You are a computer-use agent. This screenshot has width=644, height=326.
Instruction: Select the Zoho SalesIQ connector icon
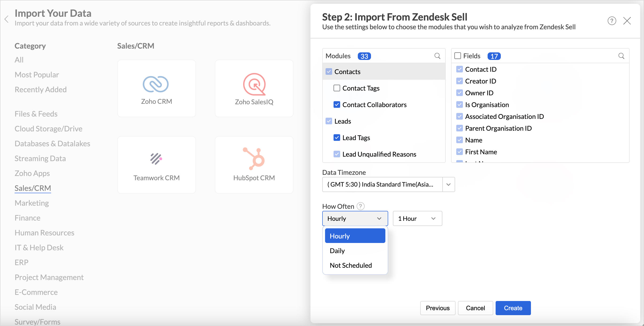254,84
